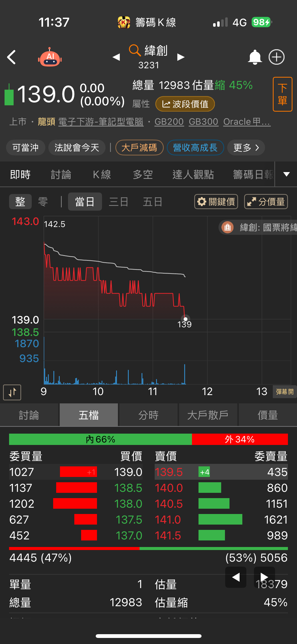This screenshot has height=644, width=297.
Task: Toggle 彈幕開 danmaku switch
Action: pyautogui.click(x=285, y=392)
